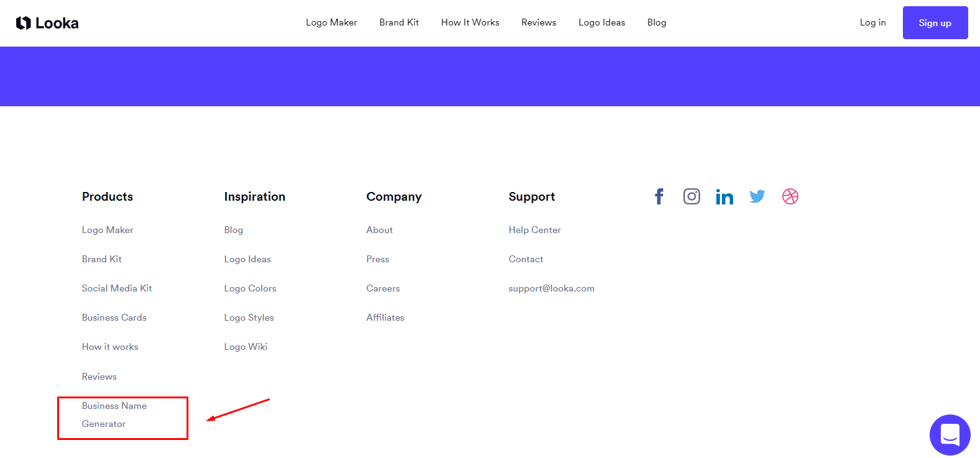
Task: Open the chat support bubble
Action: tap(950, 434)
